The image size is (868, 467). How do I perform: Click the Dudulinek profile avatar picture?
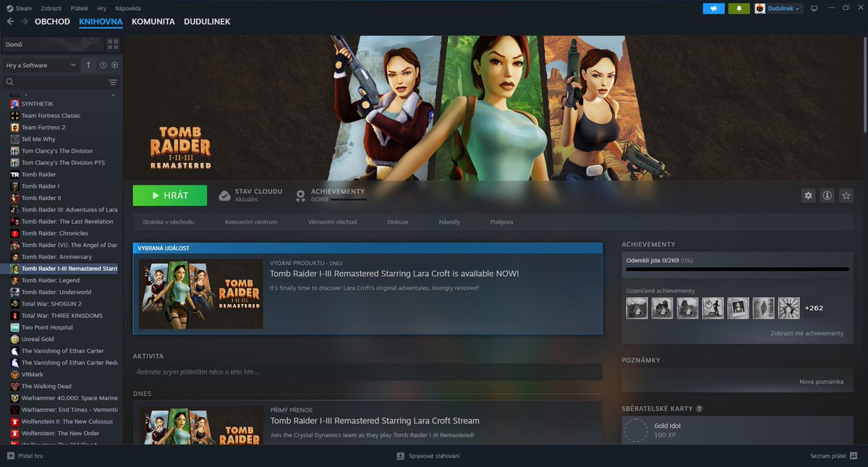pos(760,9)
